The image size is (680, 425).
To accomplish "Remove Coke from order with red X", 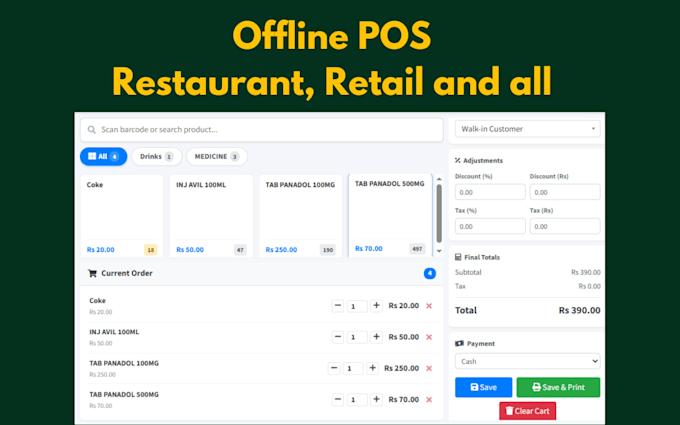I will (x=429, y=306).
